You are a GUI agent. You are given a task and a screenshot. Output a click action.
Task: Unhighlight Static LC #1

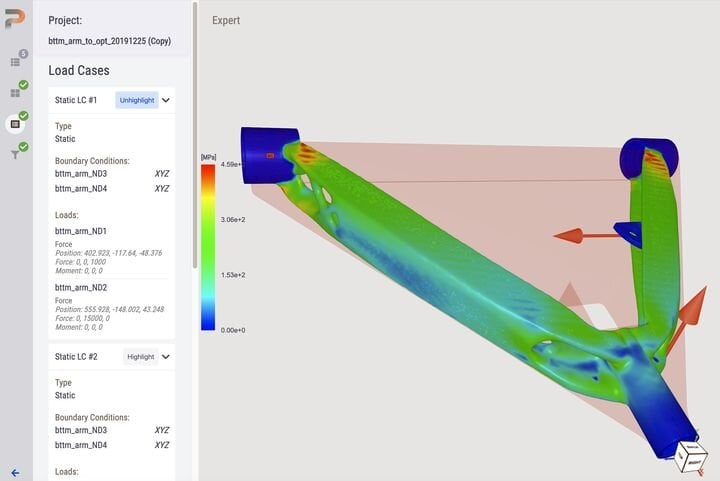coord(136,100)
